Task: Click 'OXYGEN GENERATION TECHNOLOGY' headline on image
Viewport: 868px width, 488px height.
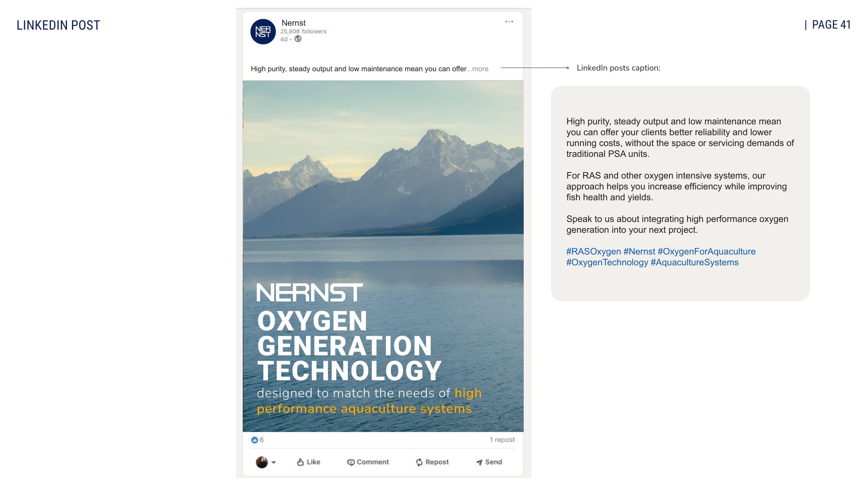Action: pos(349,346)
